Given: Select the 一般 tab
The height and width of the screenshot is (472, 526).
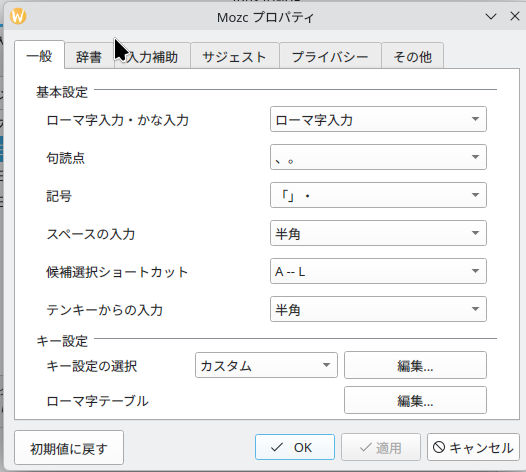Looking at the screenshot, I should coord(39,55).
